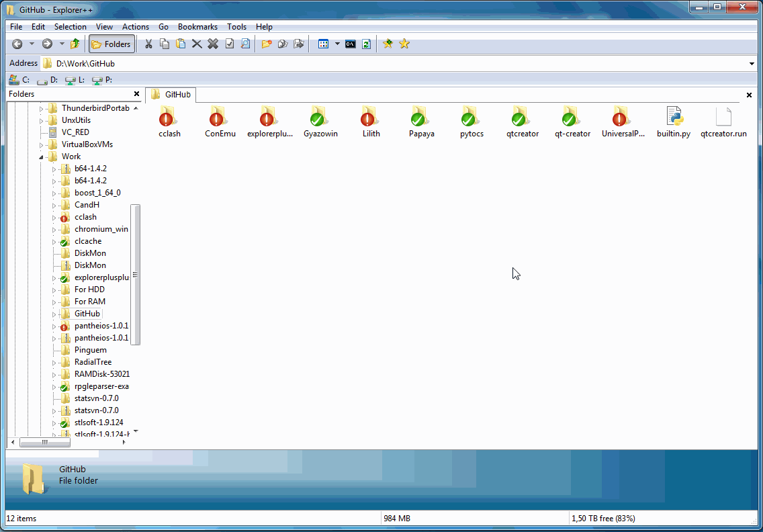
Task: Select Pinguem in folder tree
Action: tap(90, 351)
